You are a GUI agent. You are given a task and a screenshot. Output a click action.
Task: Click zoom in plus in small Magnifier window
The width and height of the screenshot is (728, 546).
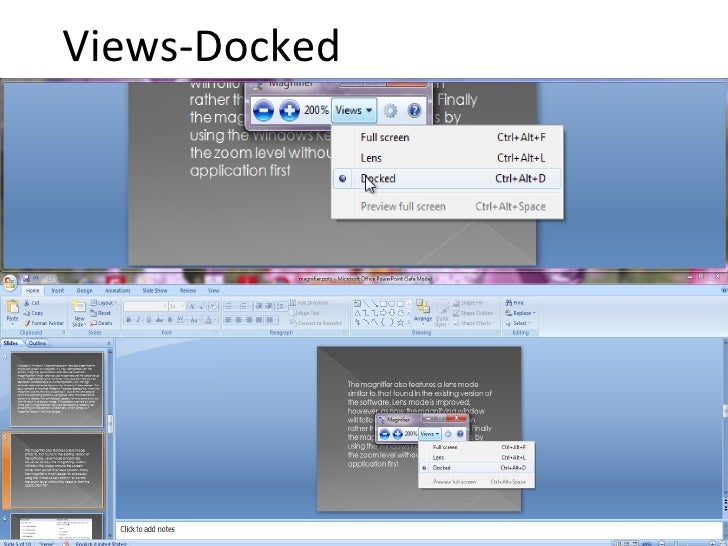point(398,434)
